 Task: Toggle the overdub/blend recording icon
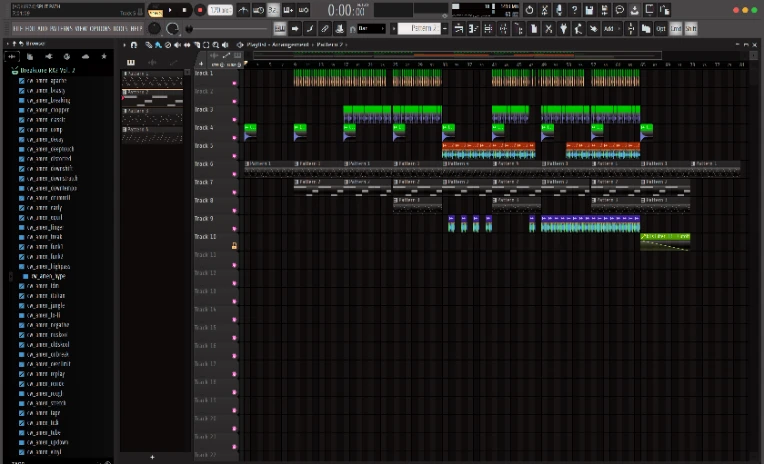pos(288,10)
